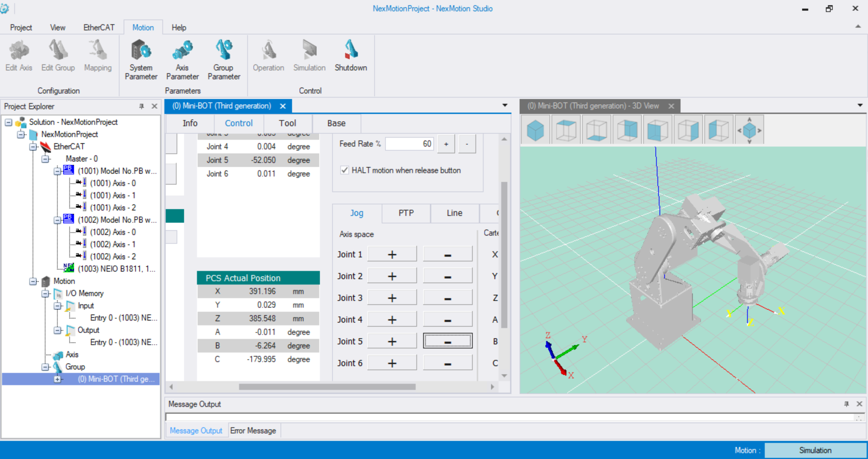Select the second wireframe cube view icon
The height and width of the screenshot is (459, 868).
(566, 130)
